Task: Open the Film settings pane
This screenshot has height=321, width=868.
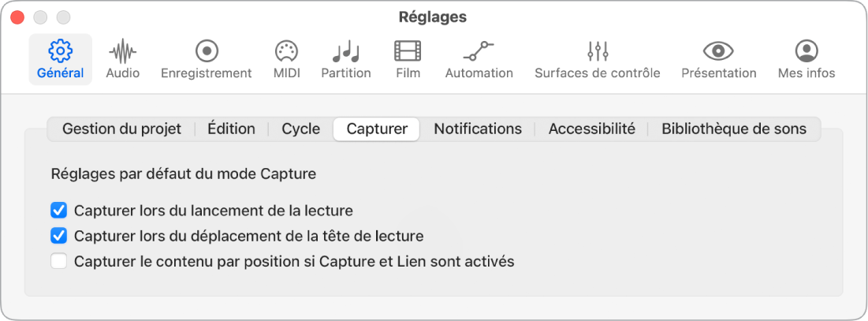Action: point(408,52)
